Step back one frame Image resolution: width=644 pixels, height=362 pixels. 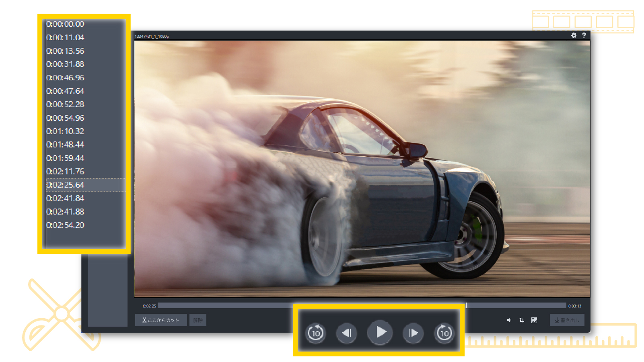tap(346, 333)
